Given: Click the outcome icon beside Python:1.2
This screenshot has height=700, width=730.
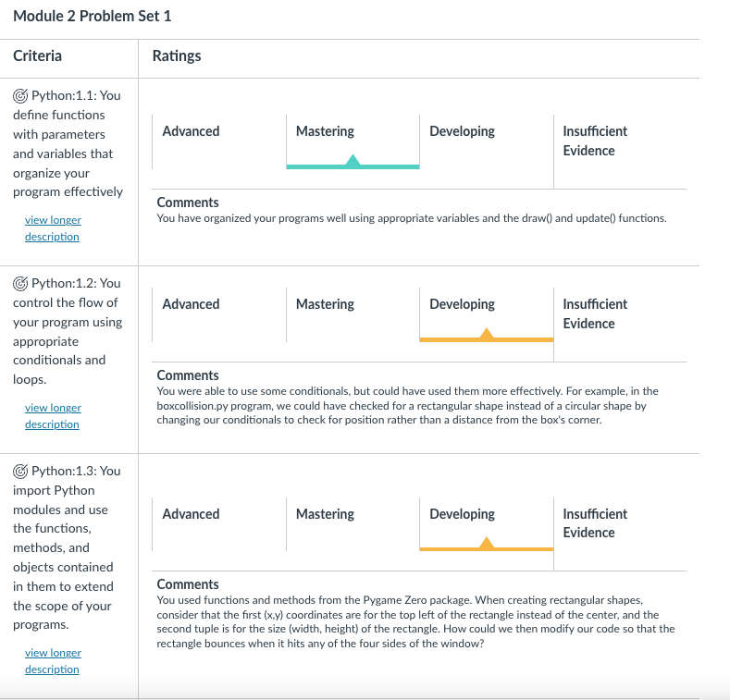Looking at the screenshot, I should (20, 283).
